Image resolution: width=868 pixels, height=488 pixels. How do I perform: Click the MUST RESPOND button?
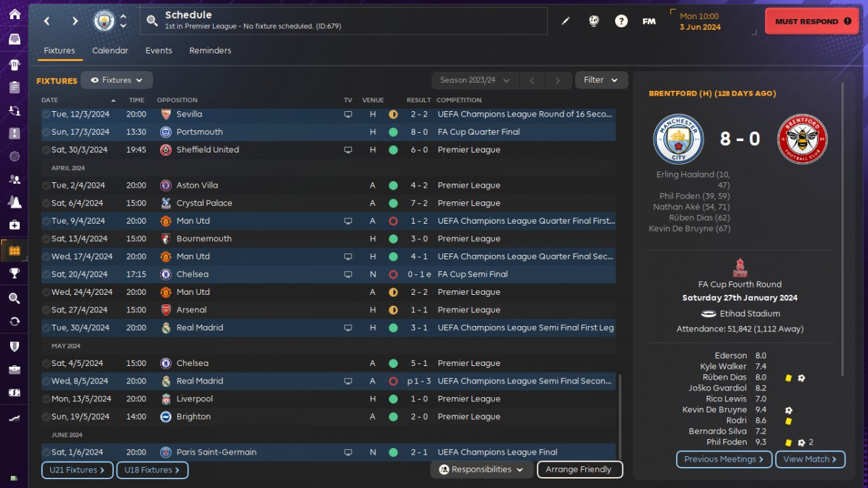(x=812, y=21)
